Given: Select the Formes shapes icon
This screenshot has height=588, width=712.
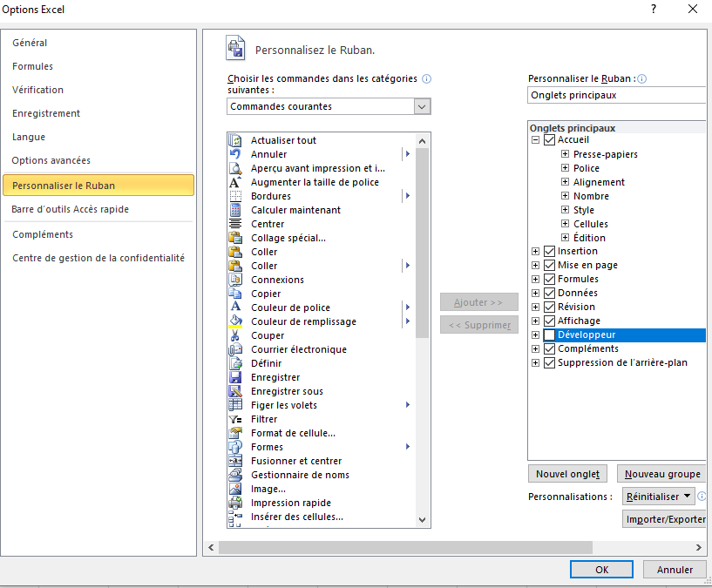Looking at the screenshot, I should [x=234, y=447].
